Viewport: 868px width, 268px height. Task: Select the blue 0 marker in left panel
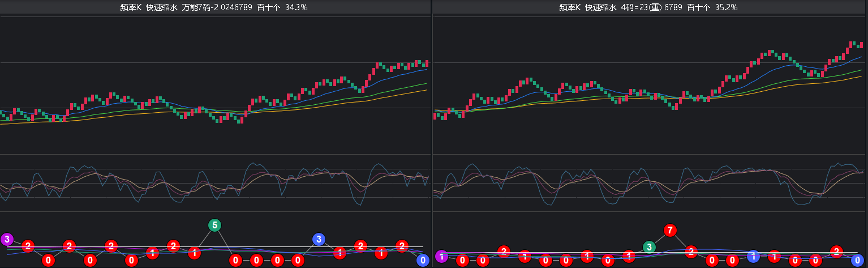point(423,261)
